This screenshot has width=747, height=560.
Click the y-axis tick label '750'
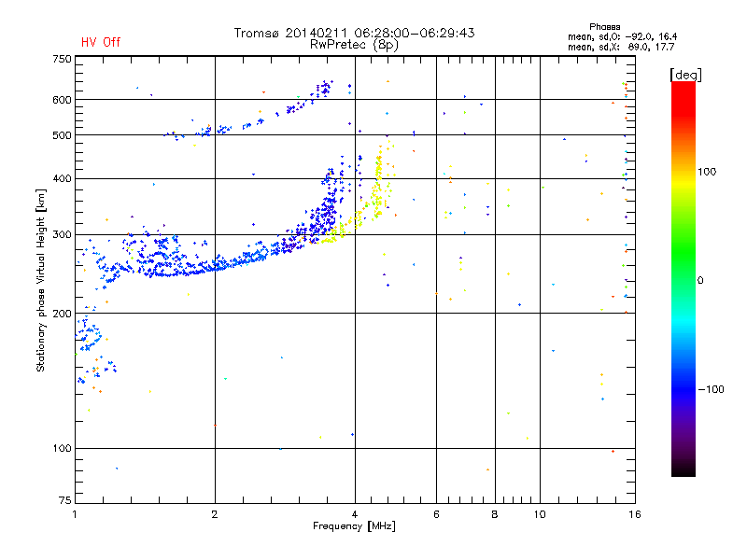click(x=62, y=59)
